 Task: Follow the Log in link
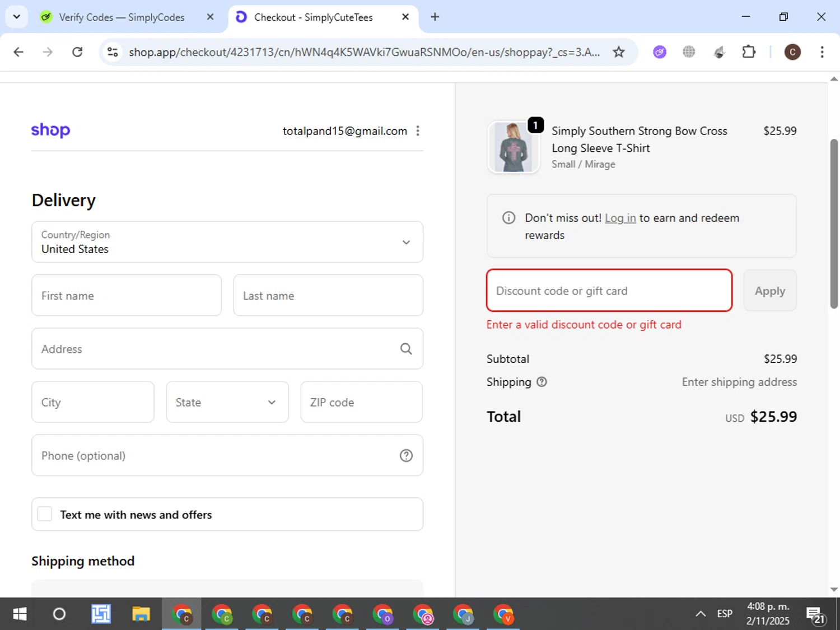click(x=620, y=218)
